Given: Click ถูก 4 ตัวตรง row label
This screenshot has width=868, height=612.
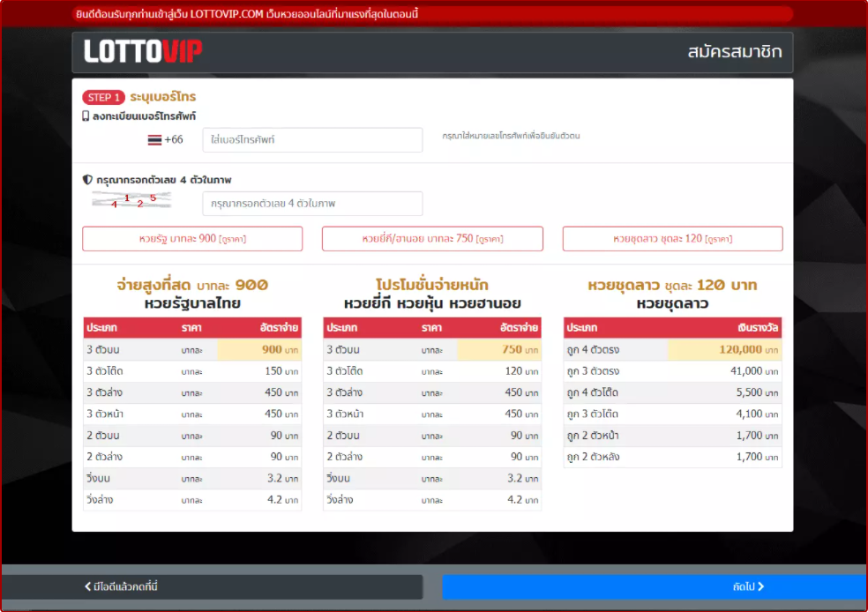Looking at the screenshot, I should pyautogui.click(x=593, y=350).
